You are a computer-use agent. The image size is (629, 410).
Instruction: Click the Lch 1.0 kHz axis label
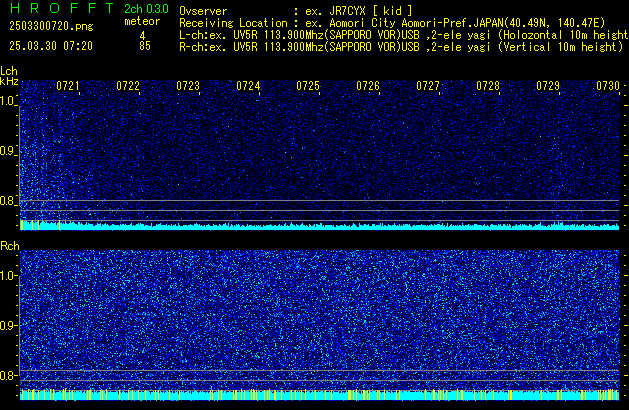(x=8, y=101)
